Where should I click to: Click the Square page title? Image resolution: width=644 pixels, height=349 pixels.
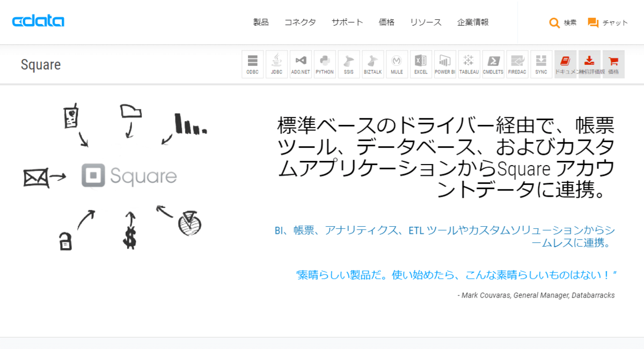[41, 65]
